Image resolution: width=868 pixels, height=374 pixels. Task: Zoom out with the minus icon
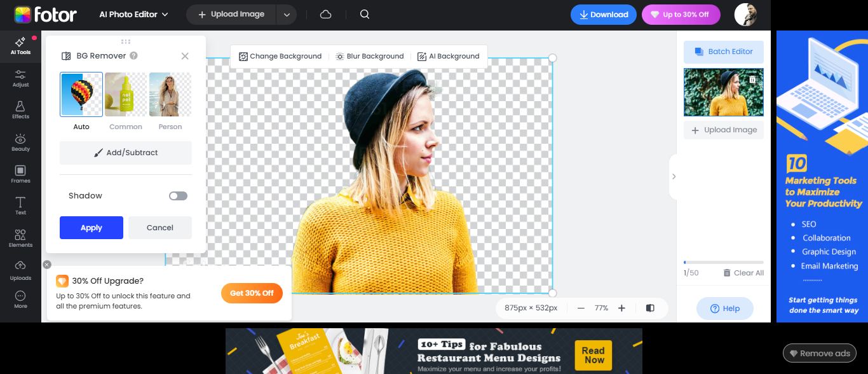pos(581,308)
